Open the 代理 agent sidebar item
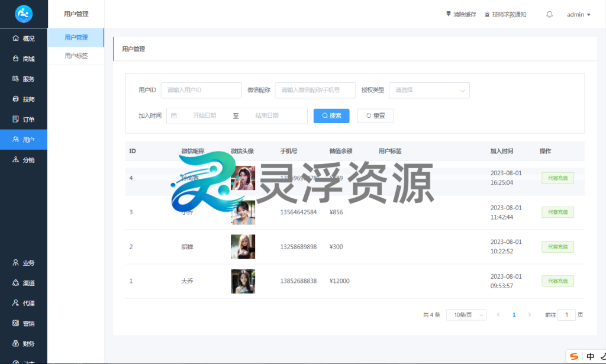The width and height of the screenshot is (606, 364). click(24, 303)
